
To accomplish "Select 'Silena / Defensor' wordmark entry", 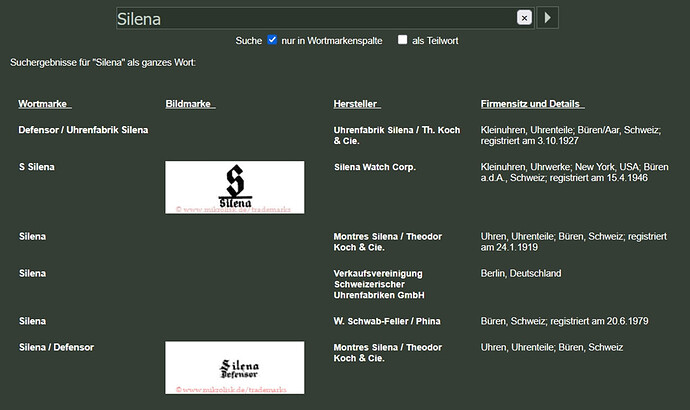I will click(x=56, y=347).
